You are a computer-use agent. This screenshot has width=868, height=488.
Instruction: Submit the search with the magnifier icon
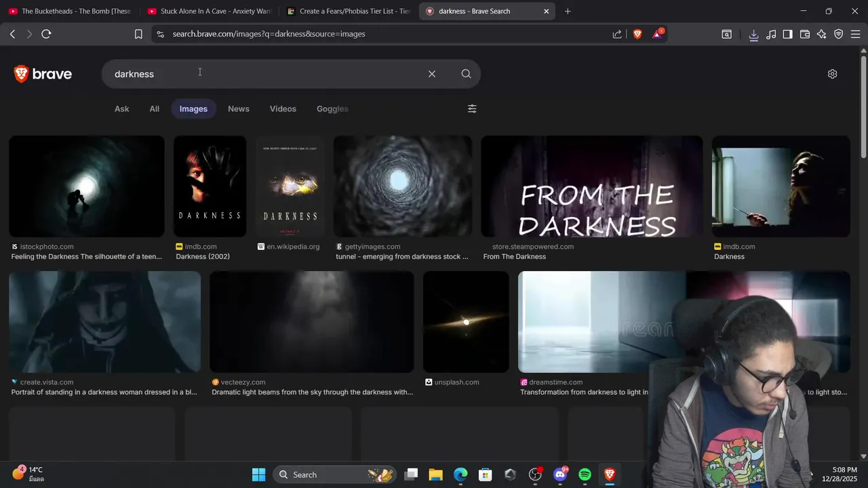point(466,74)
